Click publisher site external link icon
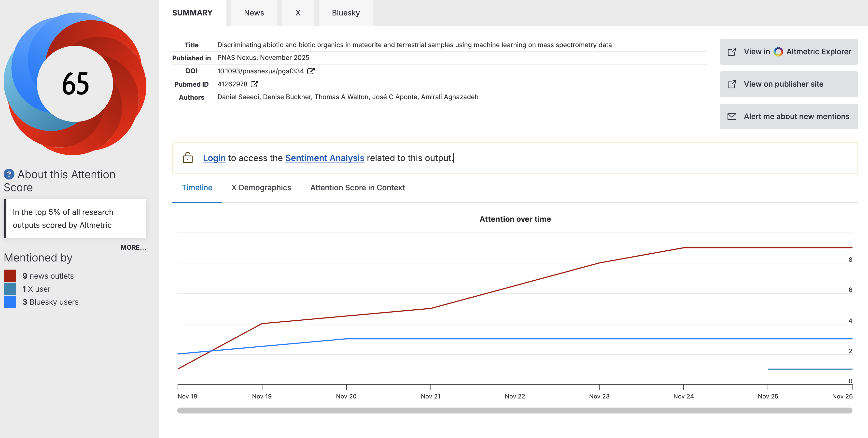Viewport: 868px width, 438px height. pos(731,84)
